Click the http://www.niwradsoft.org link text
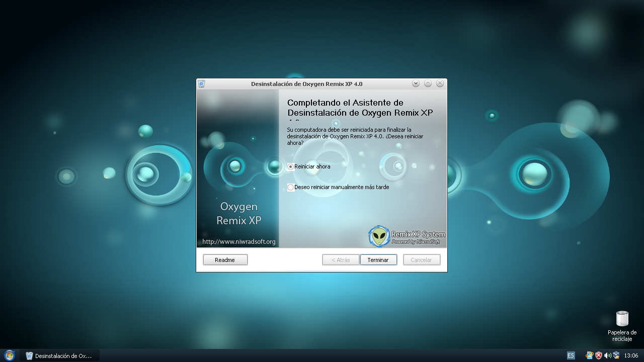 click(239, 242)
